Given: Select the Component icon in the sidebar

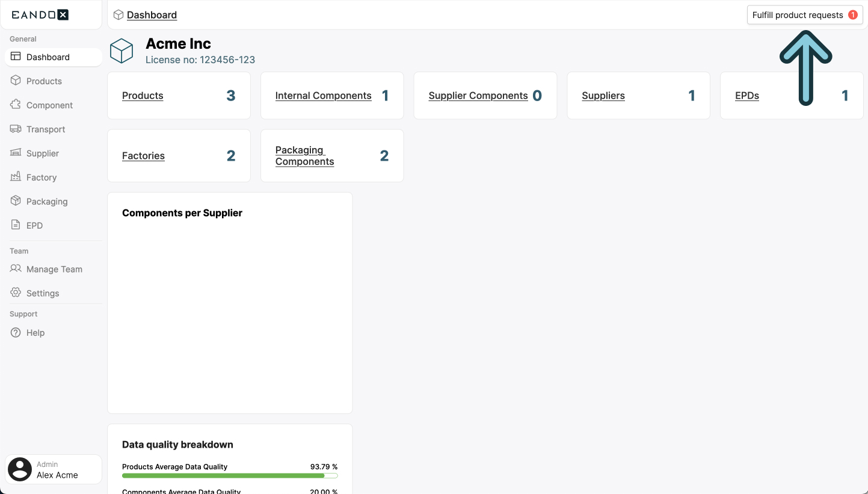Looking at the screenshot, I should pyautogui.click(x=16, y=105).
